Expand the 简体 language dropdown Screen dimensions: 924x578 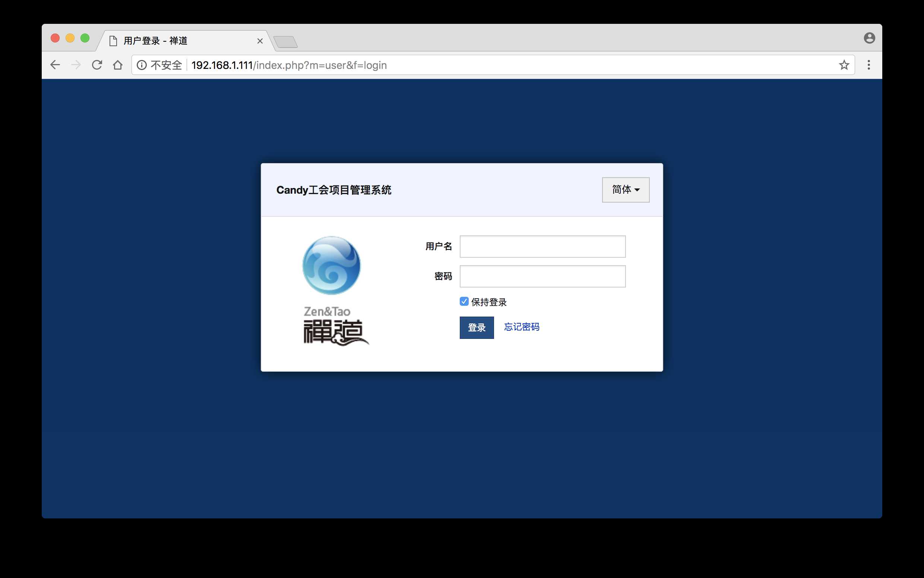626,190
